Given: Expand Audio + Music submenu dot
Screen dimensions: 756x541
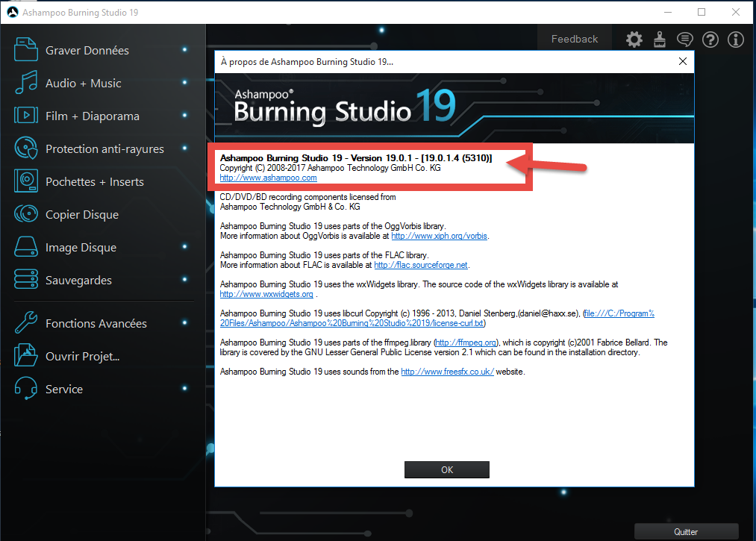Looking at the screenshot, I should click(184, 82).
